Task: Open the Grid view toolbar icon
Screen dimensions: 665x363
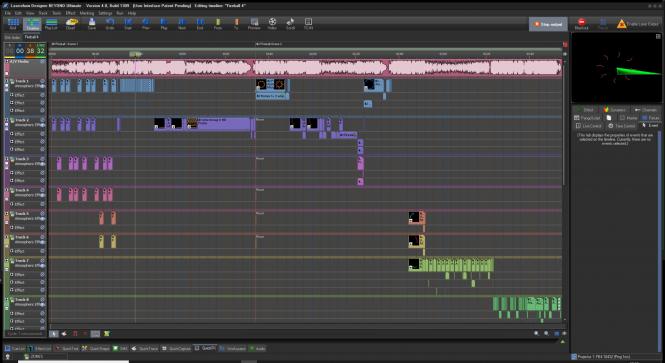Action: click(x=13, y=24)
